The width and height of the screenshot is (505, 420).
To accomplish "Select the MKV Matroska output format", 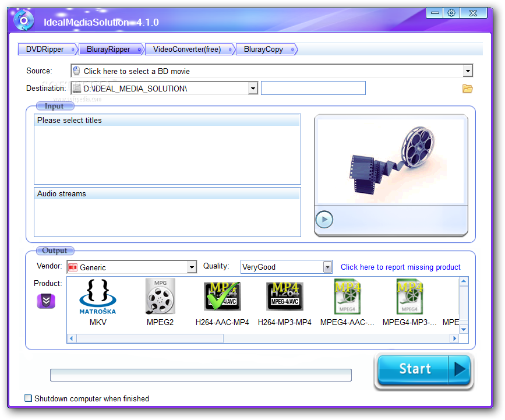I will tap(98, 297).
